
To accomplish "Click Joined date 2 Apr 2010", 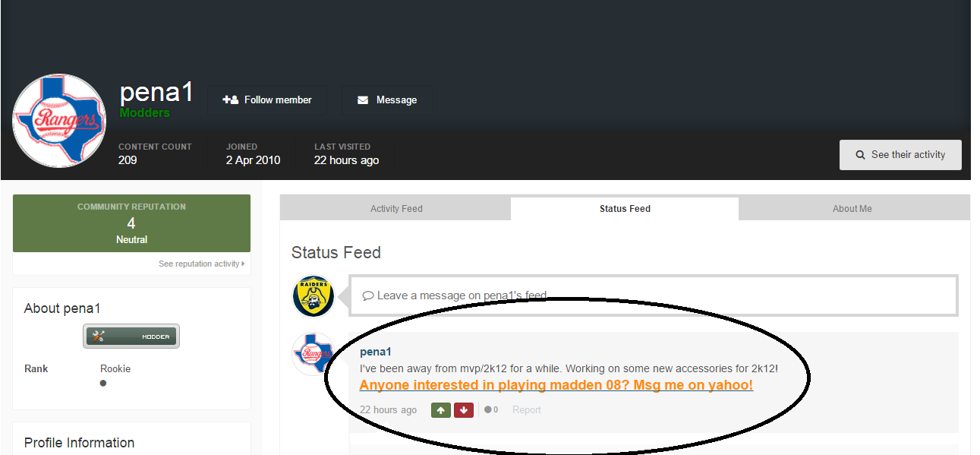I will [253, 160].
